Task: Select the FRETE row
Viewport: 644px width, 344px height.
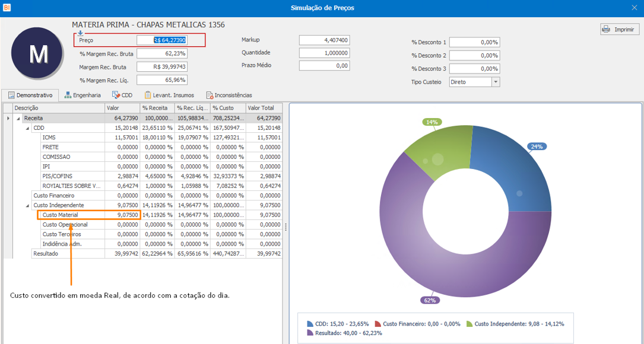Action: pos(161,147)
